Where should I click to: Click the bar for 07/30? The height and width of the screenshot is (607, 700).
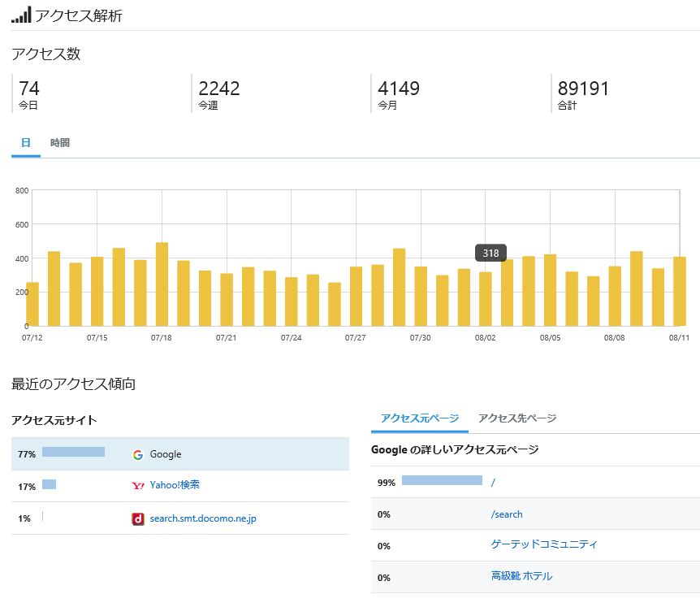tap(421, 296)
